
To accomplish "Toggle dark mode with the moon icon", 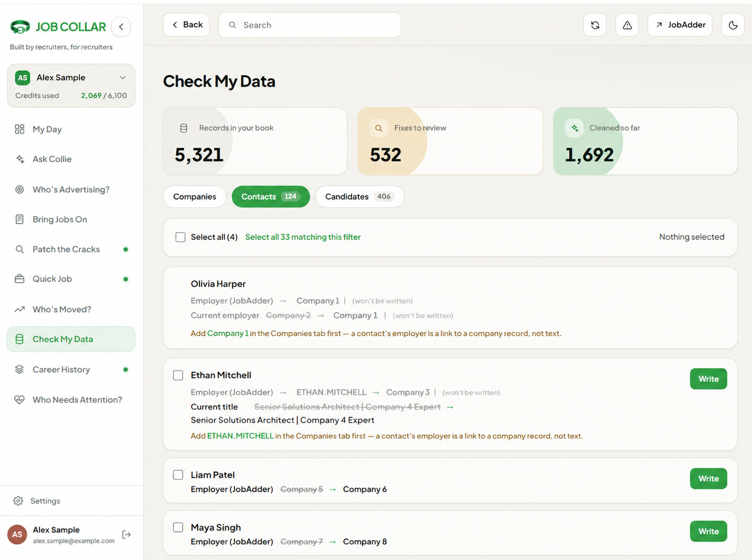I will pyautogui.click(x=733, y=25).
